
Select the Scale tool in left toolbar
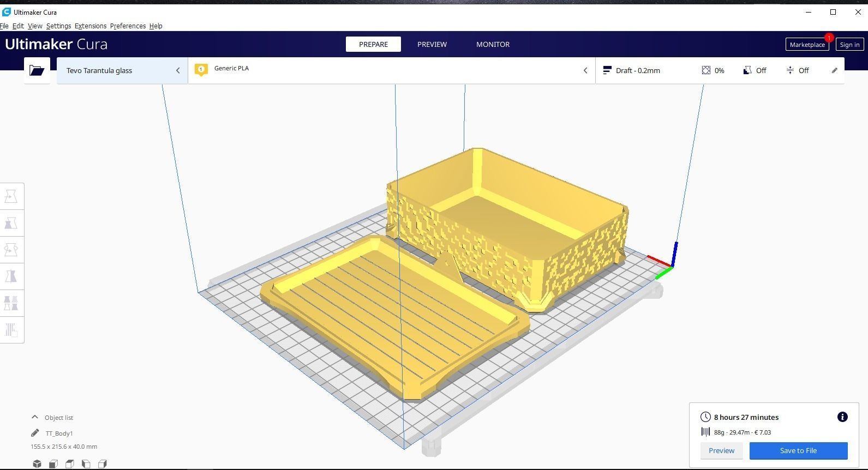11,223
